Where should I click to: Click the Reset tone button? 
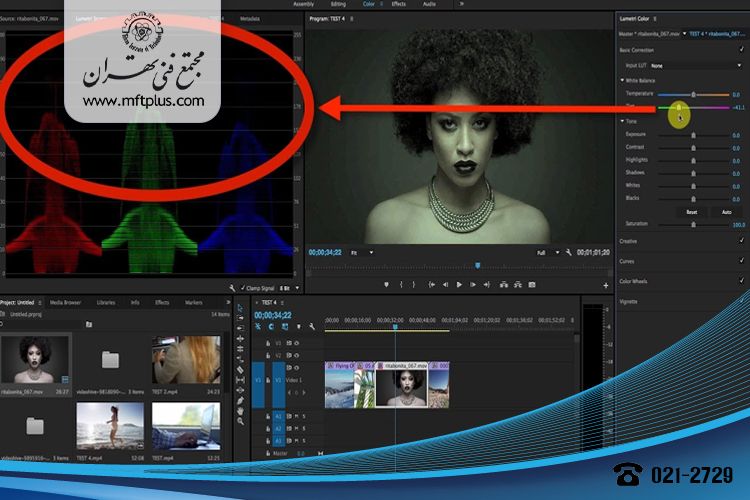tap(691, 212)
